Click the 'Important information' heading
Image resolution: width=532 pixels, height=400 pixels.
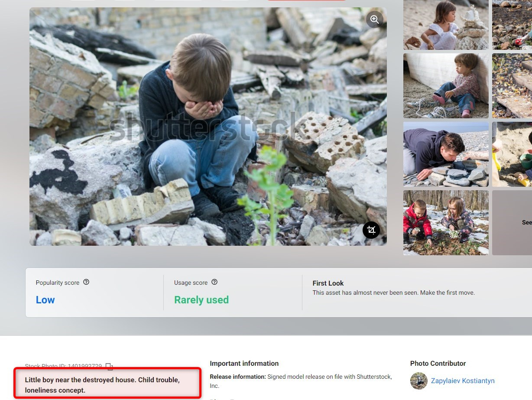[x=244, y=363]
